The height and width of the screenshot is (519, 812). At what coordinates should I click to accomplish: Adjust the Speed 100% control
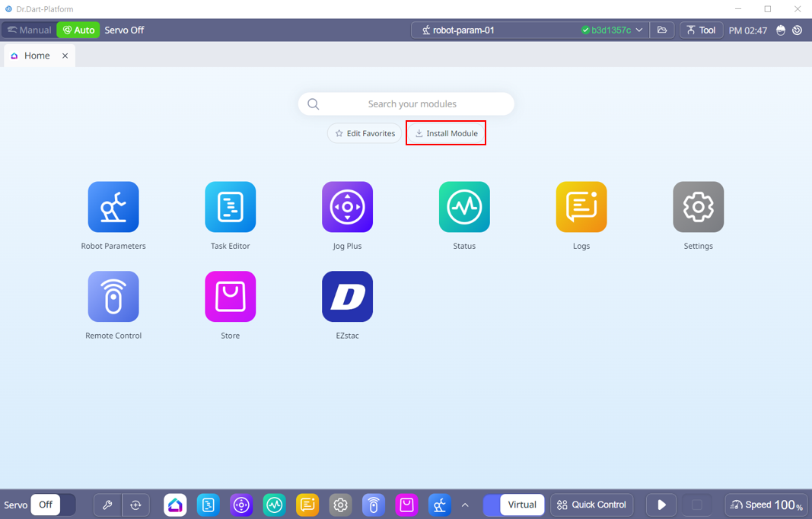coord(766,505)
